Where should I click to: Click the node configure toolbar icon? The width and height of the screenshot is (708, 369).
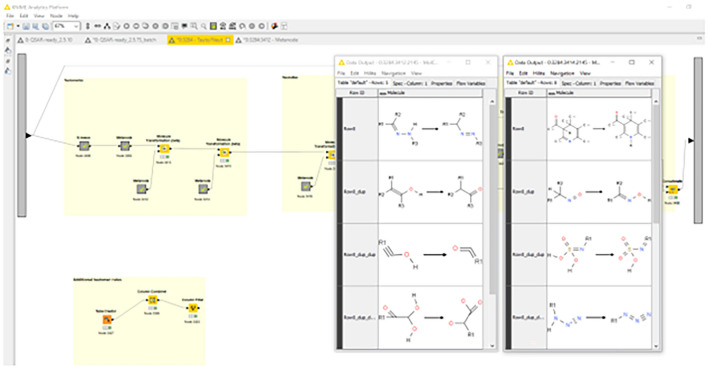click(117, 26)
